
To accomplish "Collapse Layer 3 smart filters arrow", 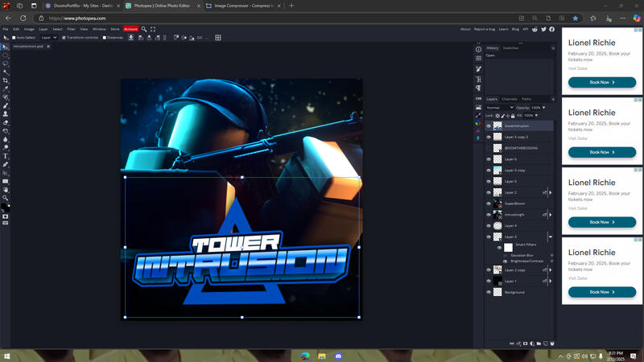I will click(551, 237).
